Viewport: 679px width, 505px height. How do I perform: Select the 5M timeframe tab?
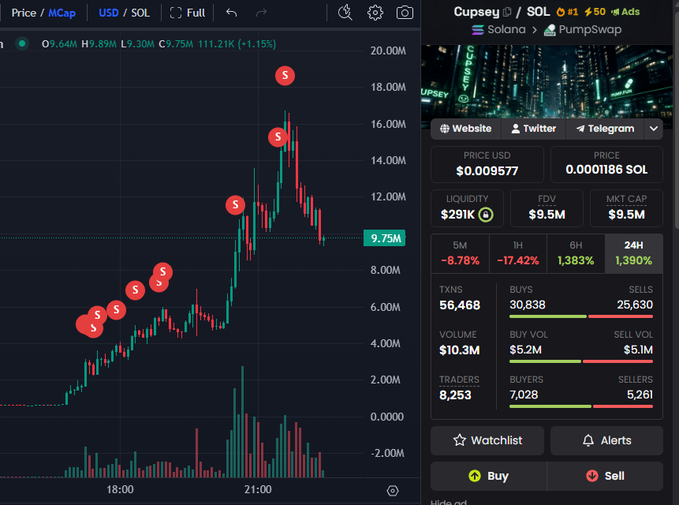[460, 253]
